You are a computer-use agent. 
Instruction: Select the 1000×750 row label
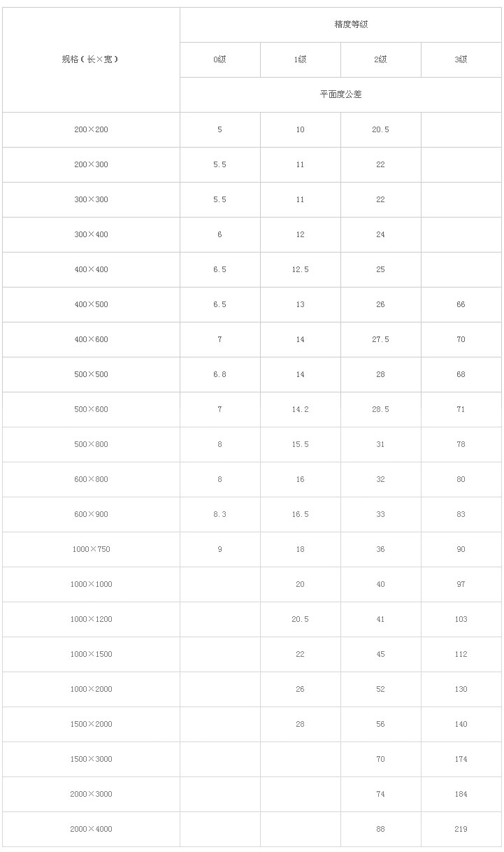pyautogui.click(x=91, y=549)
